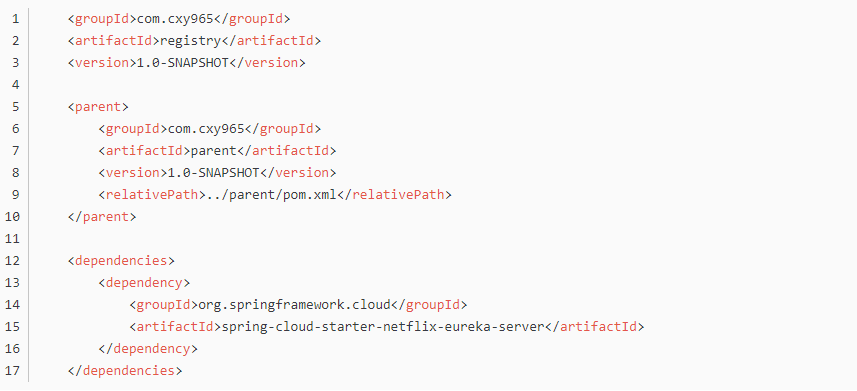Click the relativePath closing tag
Viewport: 857px width, 391px height.
(395, 195)
